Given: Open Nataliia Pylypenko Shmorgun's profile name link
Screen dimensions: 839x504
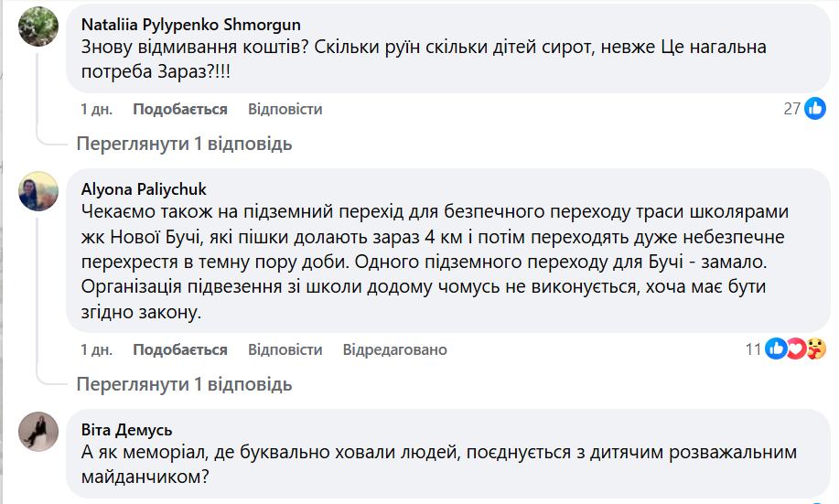Looking at the screenshot, I should (x=190, y=25).
